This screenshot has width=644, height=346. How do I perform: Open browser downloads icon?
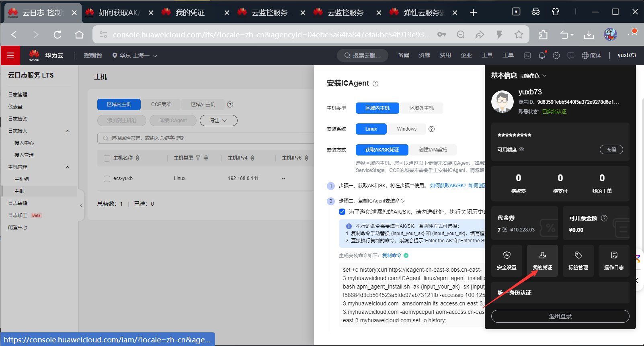tap(589, 35)
